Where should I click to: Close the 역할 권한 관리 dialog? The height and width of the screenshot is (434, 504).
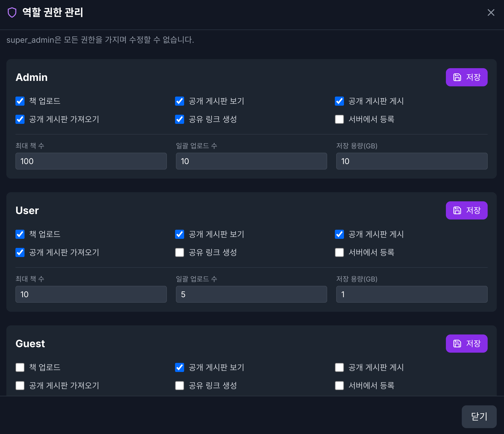pos(491,13)
